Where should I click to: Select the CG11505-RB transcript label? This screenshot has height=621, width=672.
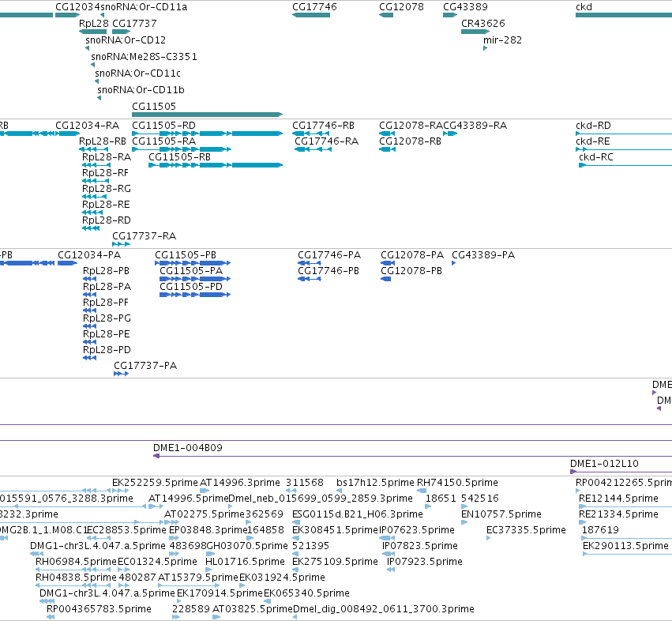coord(179,157)
